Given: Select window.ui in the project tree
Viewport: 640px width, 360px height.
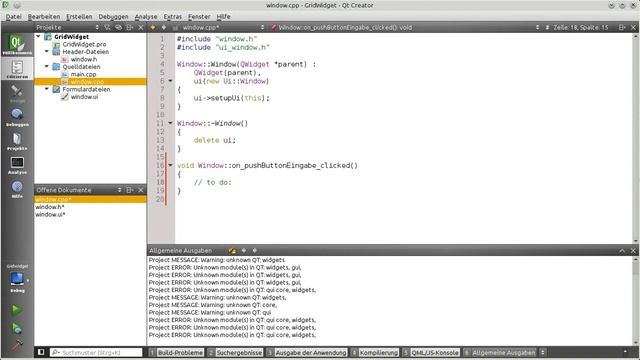Looking at the screenshot, I should 84,97.
